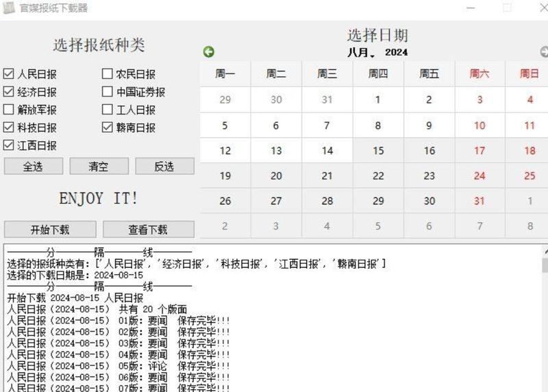Click log line 03版: 要闻 保存完毕

[x=118, y=343]
